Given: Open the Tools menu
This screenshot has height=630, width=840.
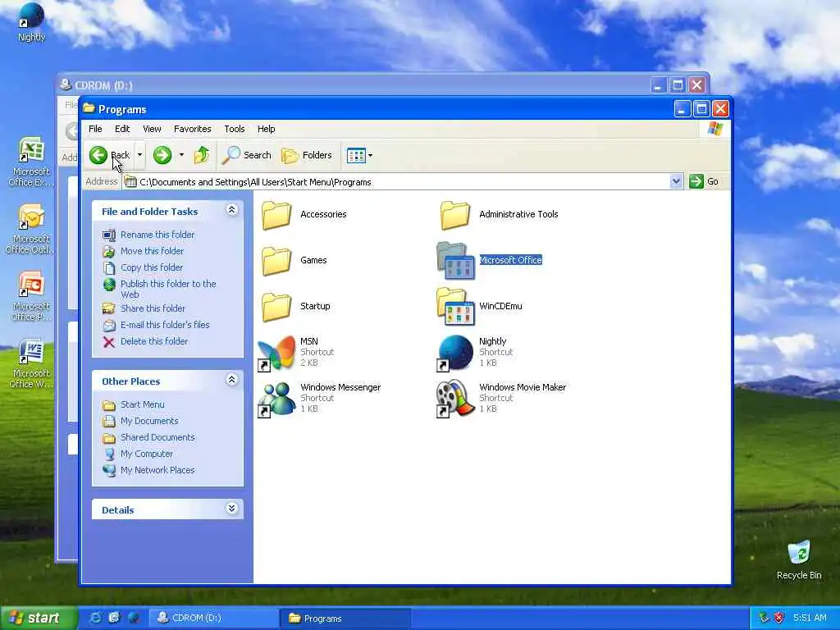Looking at the screenshot, I should click(x=234, y=129).
